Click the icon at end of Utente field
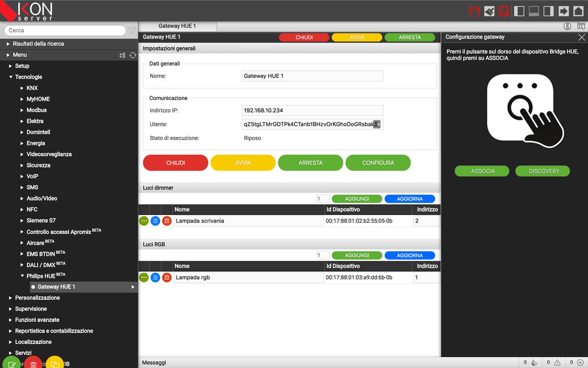The height and width of the screenshot is (368, 588). tap(377, 125)
